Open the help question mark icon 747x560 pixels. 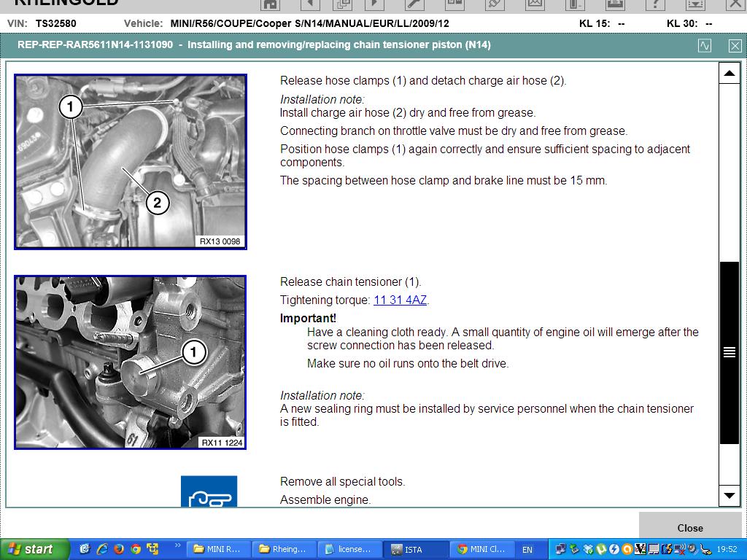654,4
